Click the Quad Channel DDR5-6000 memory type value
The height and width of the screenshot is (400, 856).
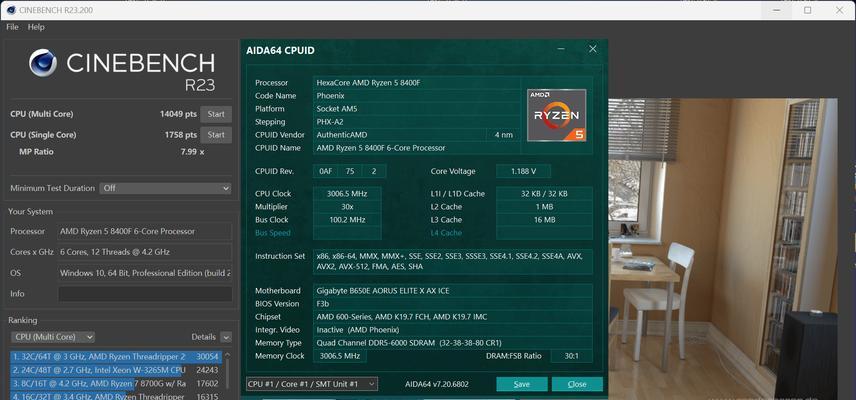pos(453,343)
